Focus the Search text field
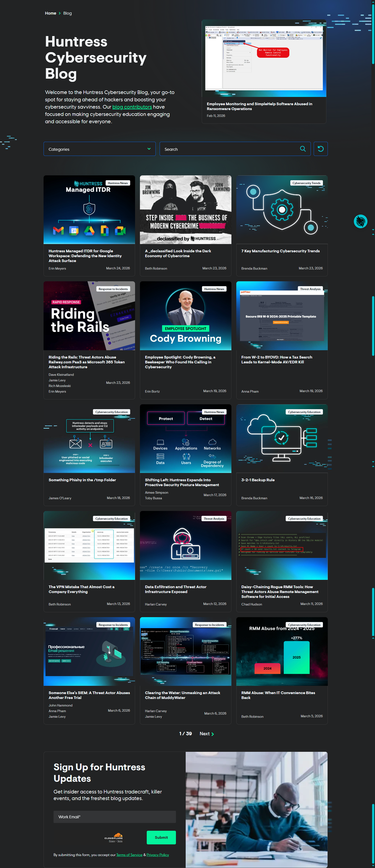The width and height of the screenshot is (375, 868). [x=229, y=149]
